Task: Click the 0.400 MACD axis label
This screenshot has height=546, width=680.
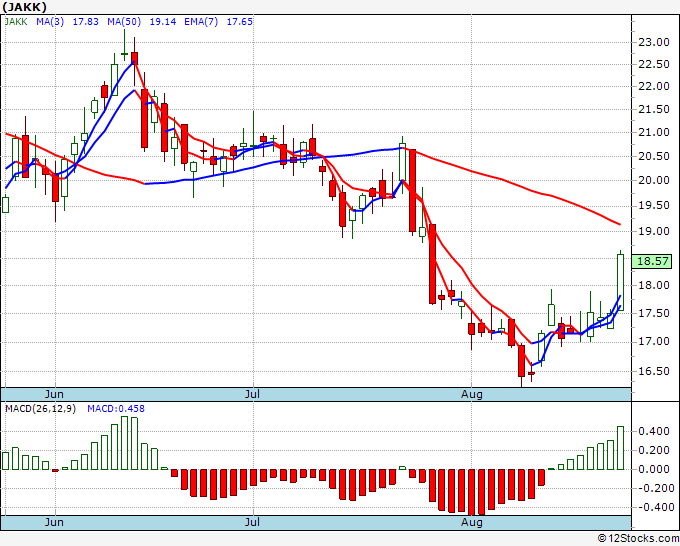Action: 654,432
